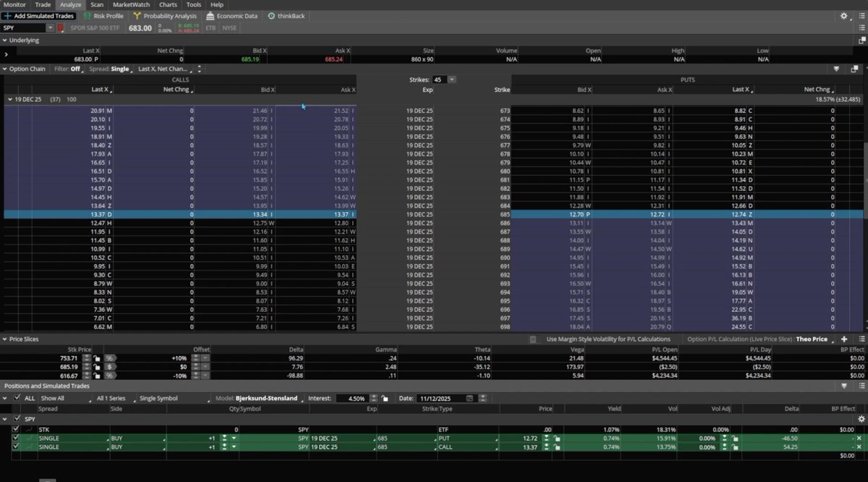The width and height of the screenshot is (868, 482).
Task: Open the gear settings icon at top right
Action: pyautogui.click(x=844, y=16)
